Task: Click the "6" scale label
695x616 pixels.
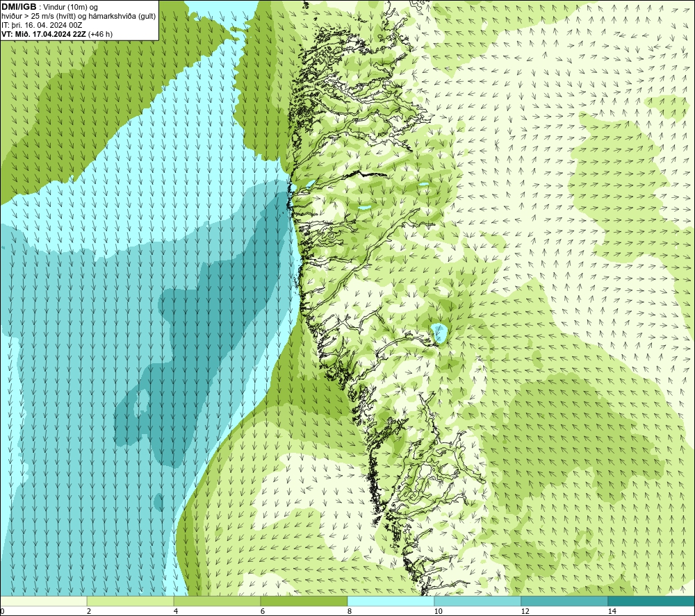Action: [263, 611]
